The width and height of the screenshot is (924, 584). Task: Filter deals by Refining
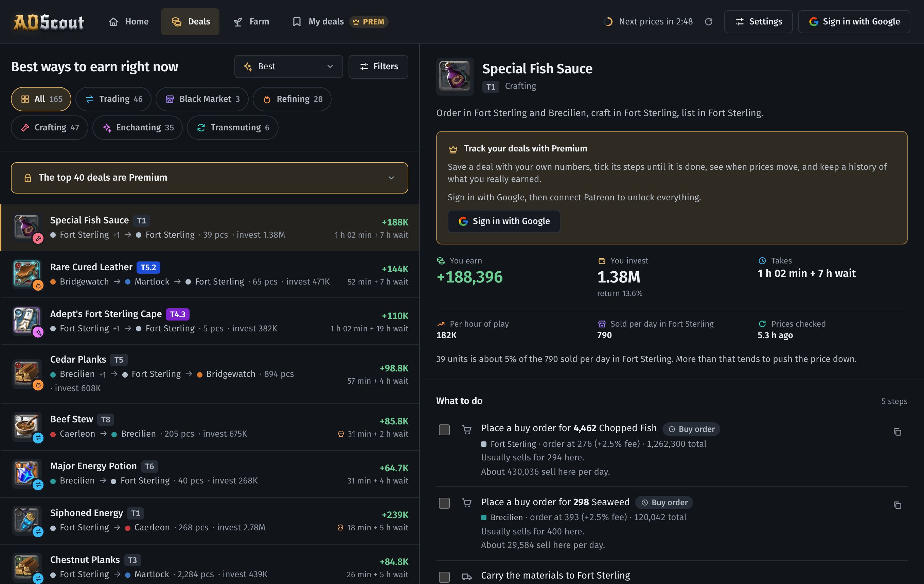(292, 99)
